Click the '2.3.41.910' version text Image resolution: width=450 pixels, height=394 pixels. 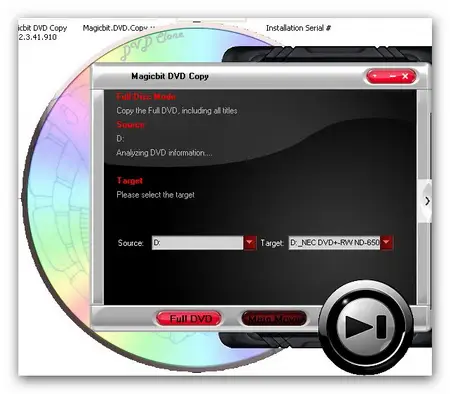(38, 37)
